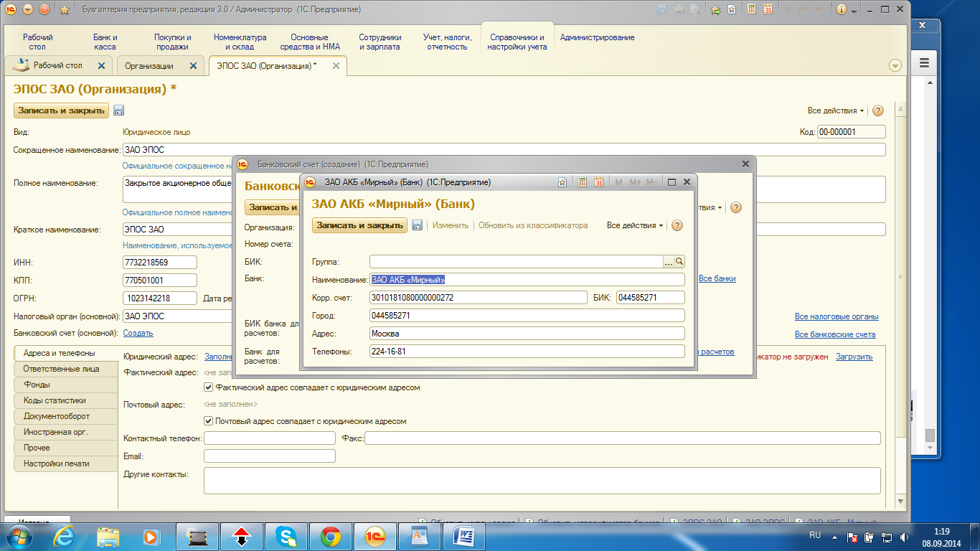Screen dimensions: 980x551
Task: Click the get-link arrow icon in the main title bar
Action: click(x=715, y=9)
